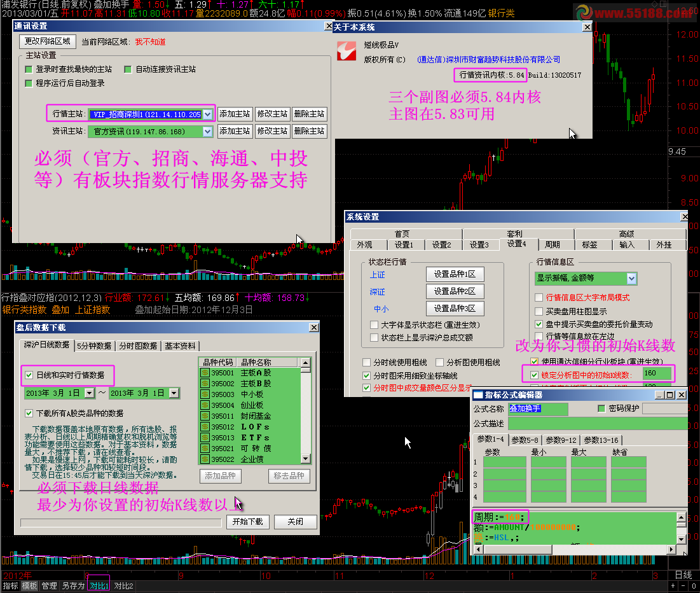700x593 pixels.
Task: Open the 资讯主站 server dropdown
Action: (x=208, y=131)
